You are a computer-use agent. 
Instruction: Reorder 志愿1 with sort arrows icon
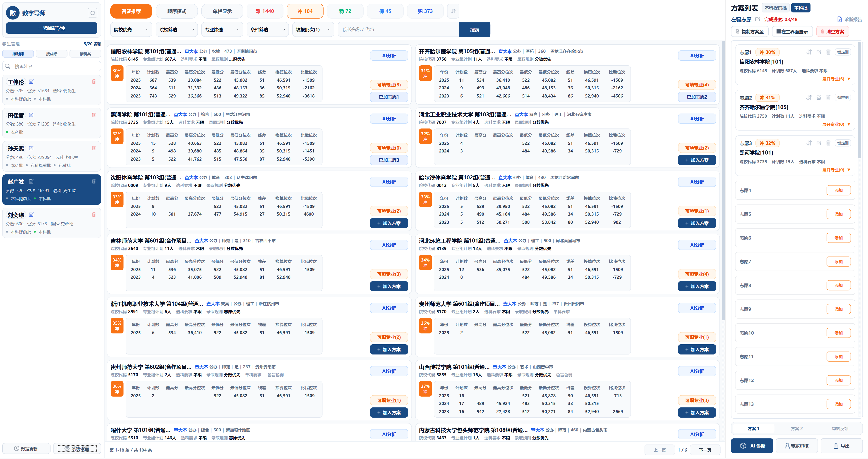(809, 52)
